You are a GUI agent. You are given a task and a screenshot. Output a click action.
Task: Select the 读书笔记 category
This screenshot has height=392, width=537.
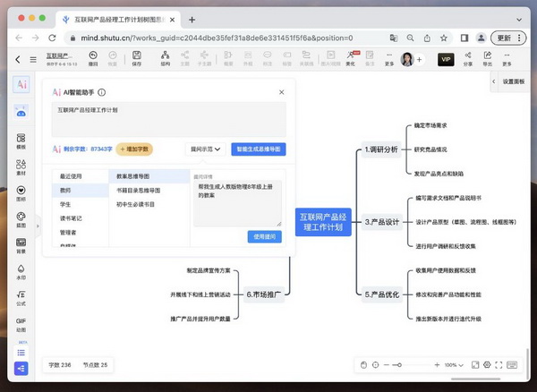coord(81,218)
